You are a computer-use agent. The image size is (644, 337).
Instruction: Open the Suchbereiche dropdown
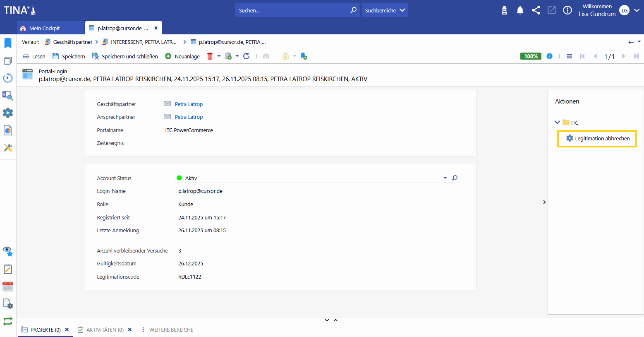tap(385, 10)
